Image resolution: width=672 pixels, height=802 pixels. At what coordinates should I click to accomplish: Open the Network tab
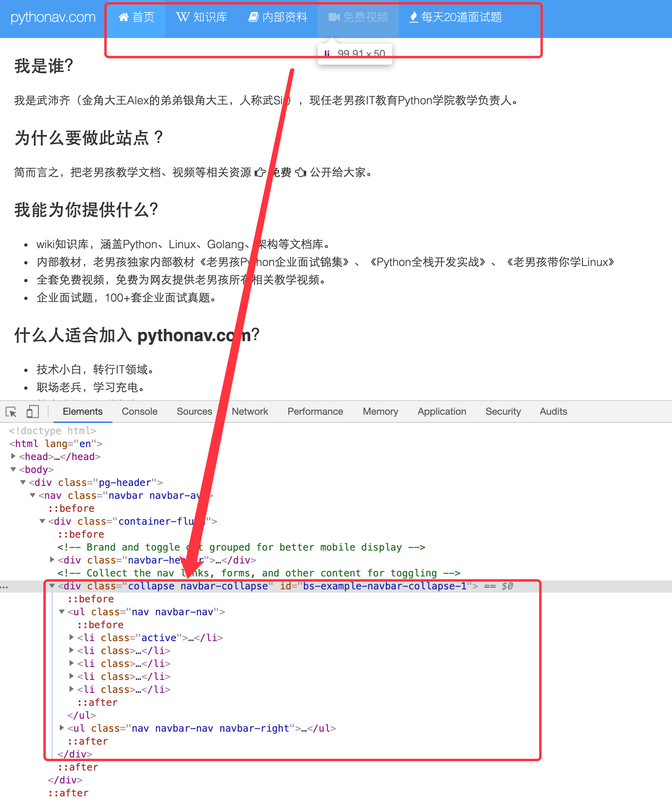pos(250,412)
